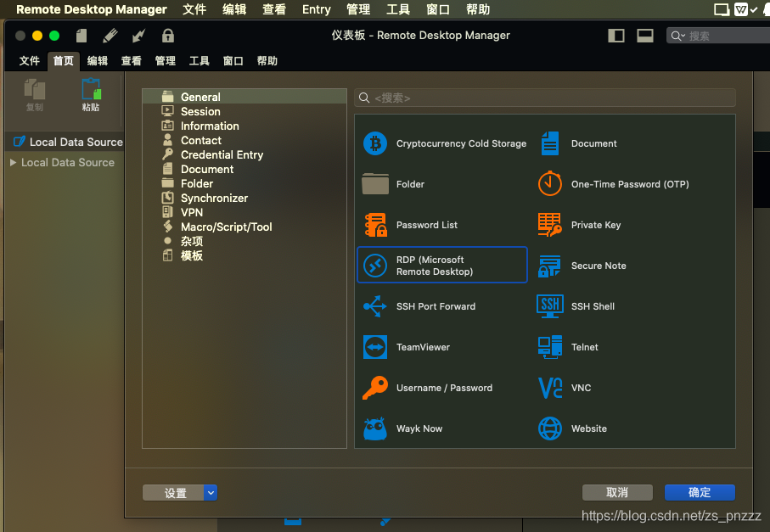This screenshot has width=770, height=532.
Task: Click the new entry page icon in title bar
Action: tap(81, 36)
